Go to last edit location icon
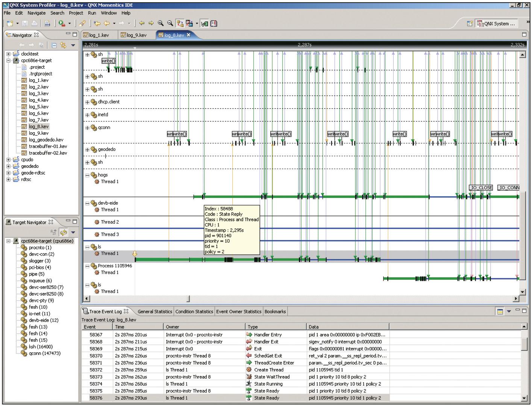Screen dimensions: 532x406 coord(97,24)
